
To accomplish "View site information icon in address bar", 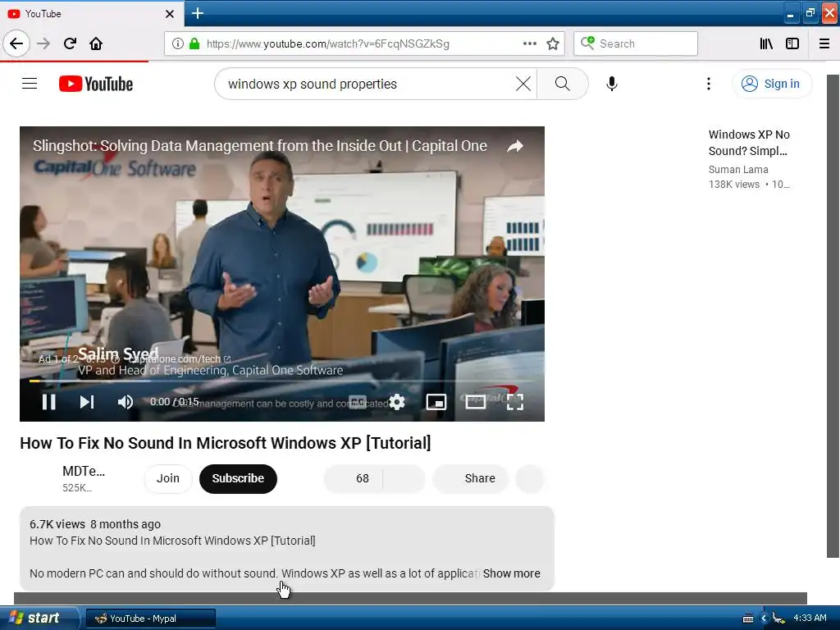I will [178, 44].
